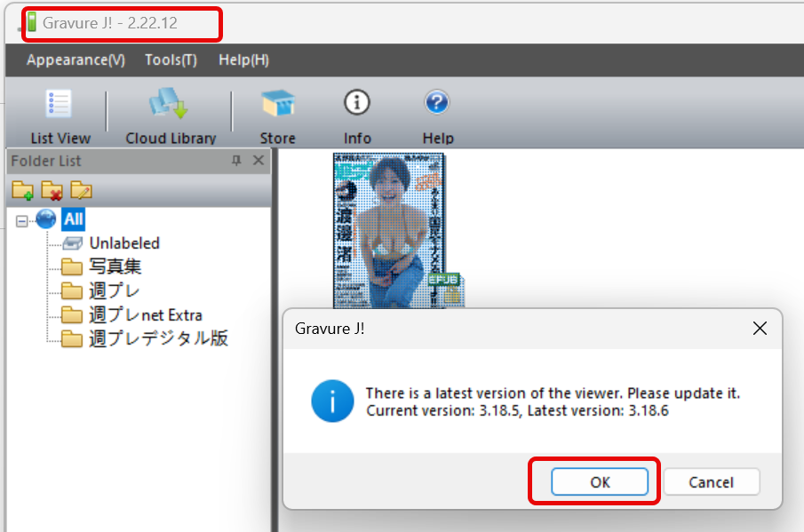Click the blue information icon in dialog

pos(332,401)
